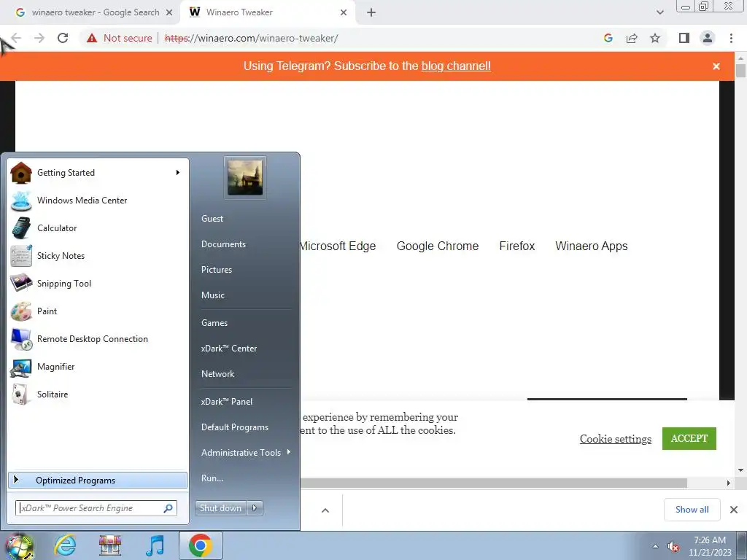Image resolution: width=747 pixels, height=560 pixels.
Task: Accept cookies with ACCEPT button
Action: tap(689, 438)
